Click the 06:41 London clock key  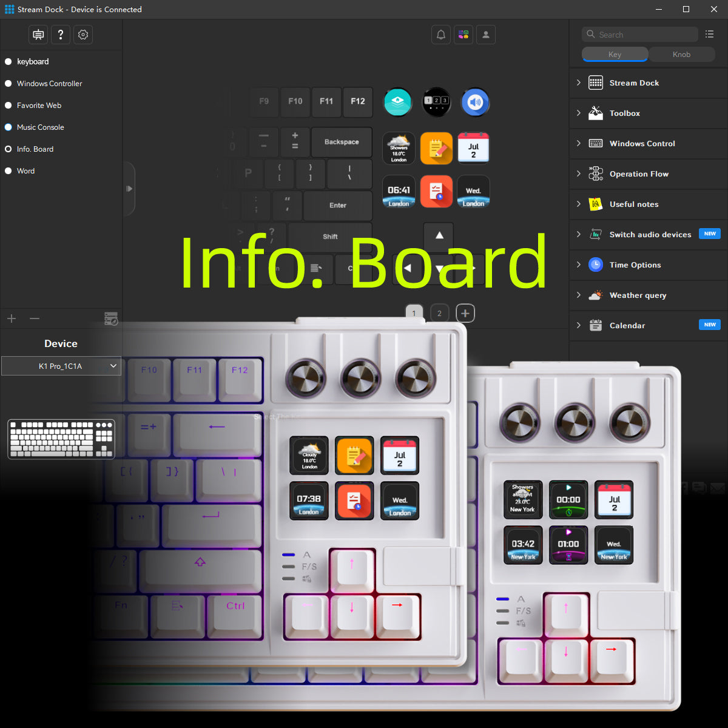(399, 192)
